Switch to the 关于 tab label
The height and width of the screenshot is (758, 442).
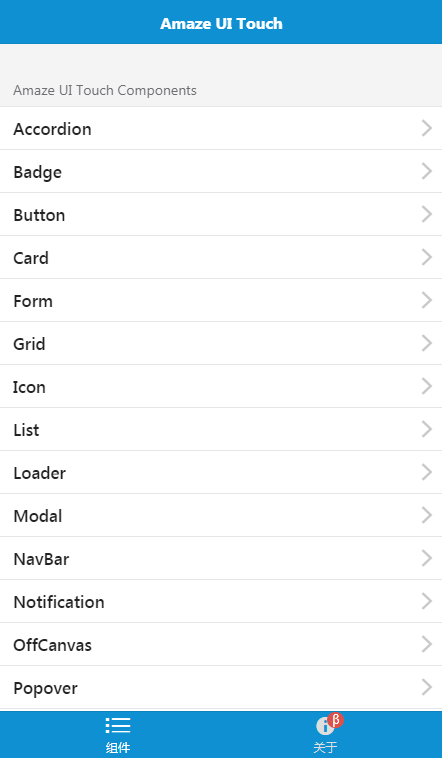(x=324, y=747)
